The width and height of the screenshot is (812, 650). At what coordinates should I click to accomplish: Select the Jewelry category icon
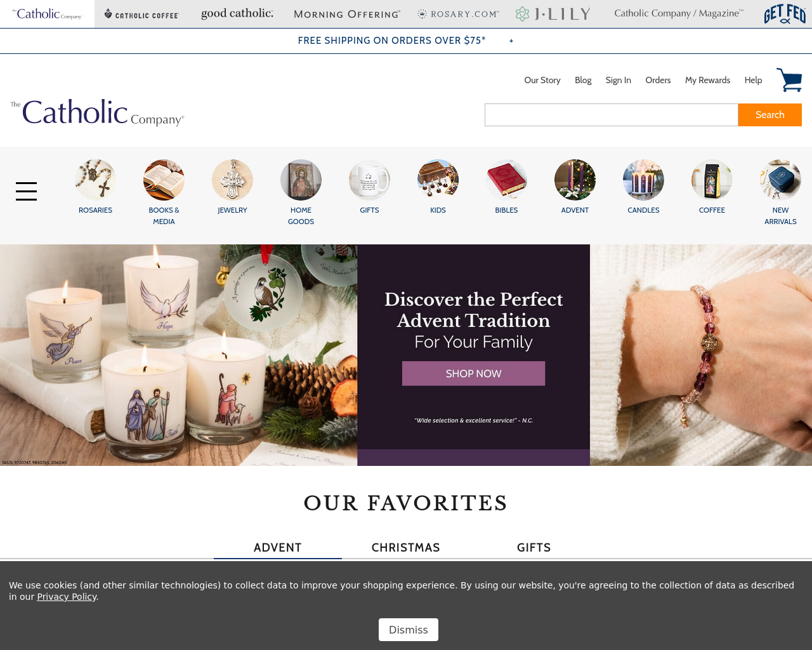pyautogui.click(x=232, y=180)
